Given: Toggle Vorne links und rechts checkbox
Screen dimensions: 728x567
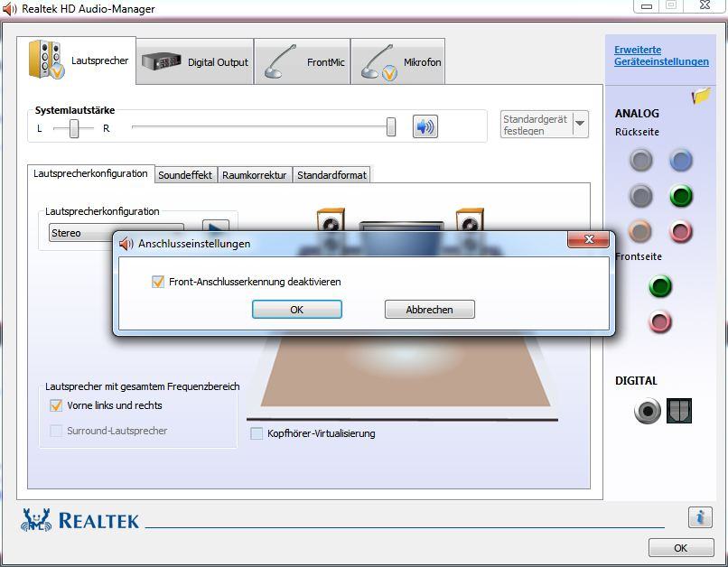Looking at the screenshot, I should click(x=56, y=405).
